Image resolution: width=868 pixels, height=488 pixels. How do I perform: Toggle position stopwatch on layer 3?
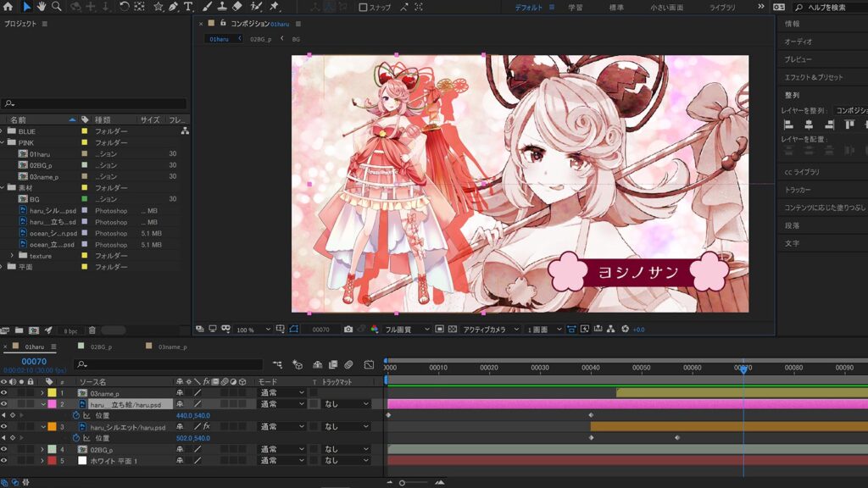click(x=75, y=438)
